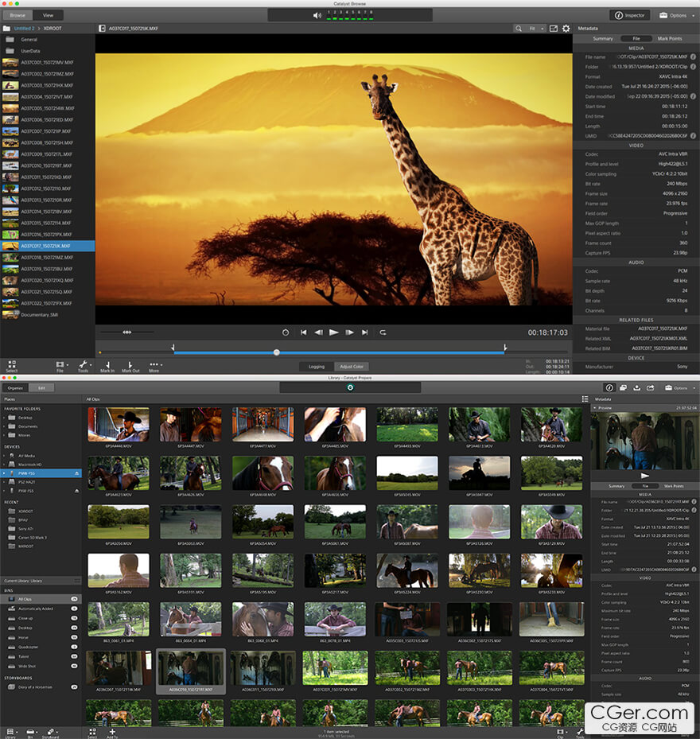Open the Diary of a Horseman storyboard

[x=41, y=687]
